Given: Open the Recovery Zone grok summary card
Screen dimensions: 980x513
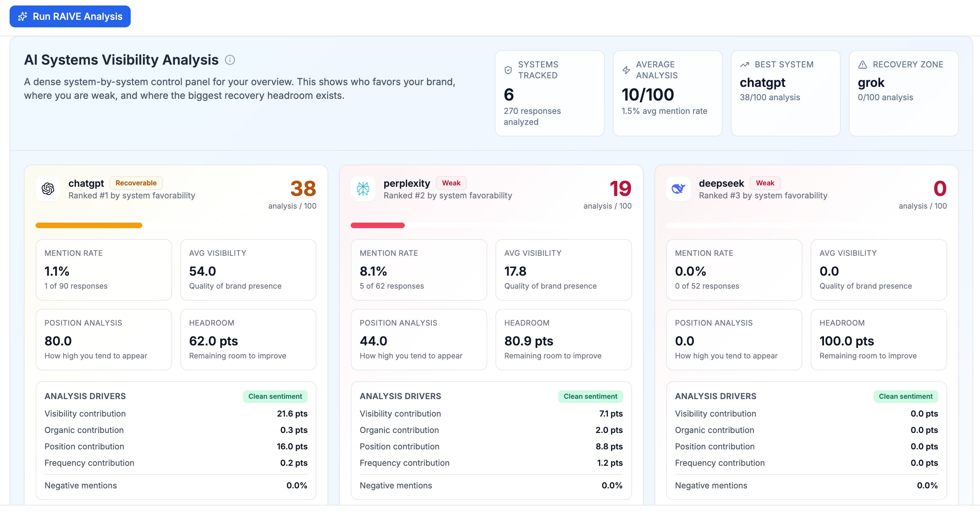Looking at the screenshot, I should point(903,93).
